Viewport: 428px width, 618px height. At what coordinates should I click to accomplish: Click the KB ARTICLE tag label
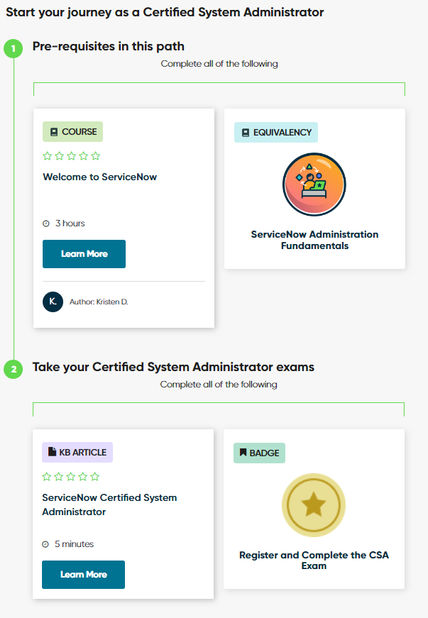(x=77, y=452)
